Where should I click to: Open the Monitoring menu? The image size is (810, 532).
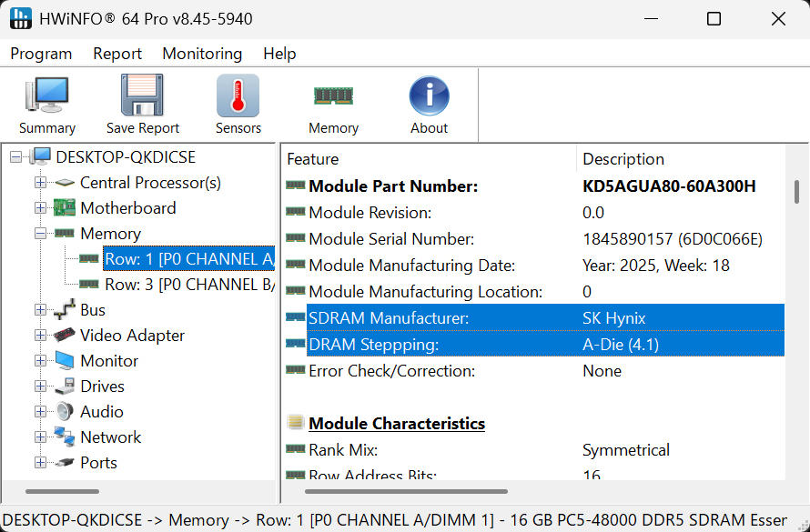[202, 54]
